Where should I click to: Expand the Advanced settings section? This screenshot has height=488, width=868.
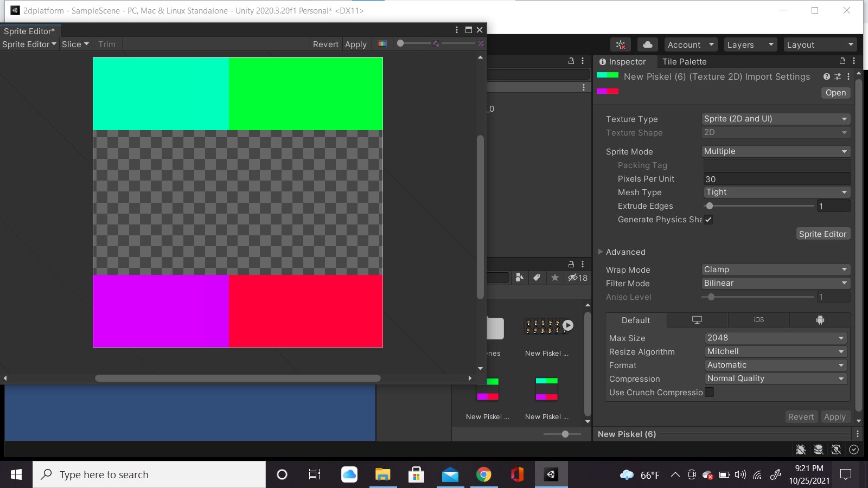pyautogui.click(x=601, y=252)
